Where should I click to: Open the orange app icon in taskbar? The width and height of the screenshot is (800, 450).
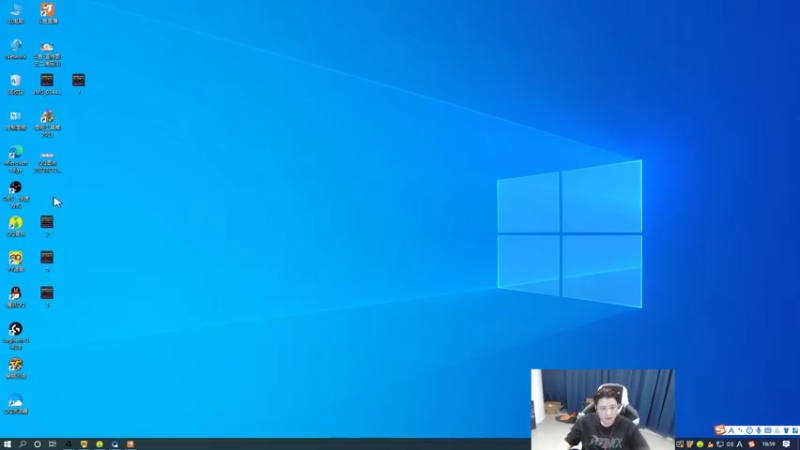[131, 444]
